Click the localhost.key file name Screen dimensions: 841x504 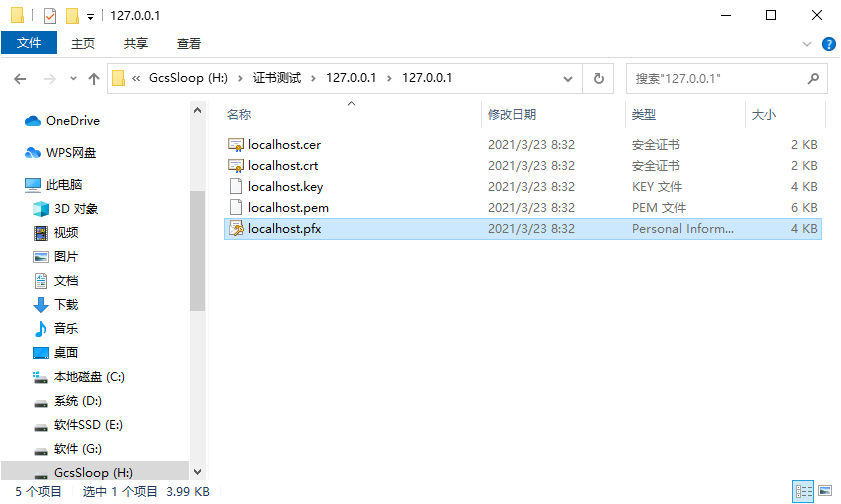[x=285, y=187]
